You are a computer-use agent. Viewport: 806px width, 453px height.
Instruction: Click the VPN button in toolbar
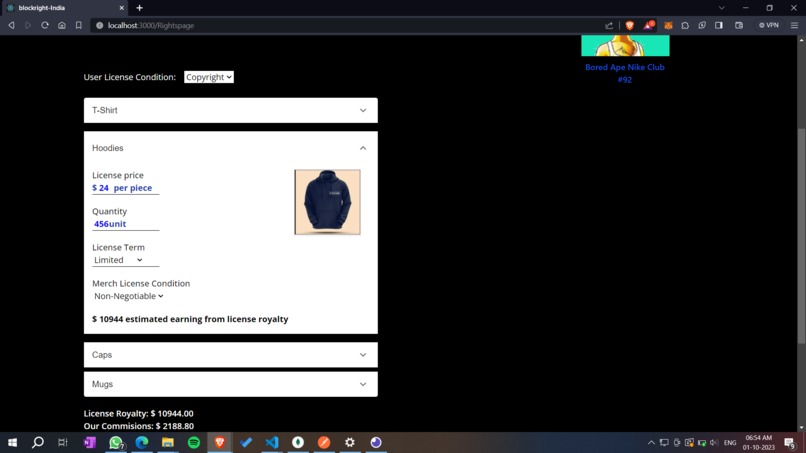769,25
